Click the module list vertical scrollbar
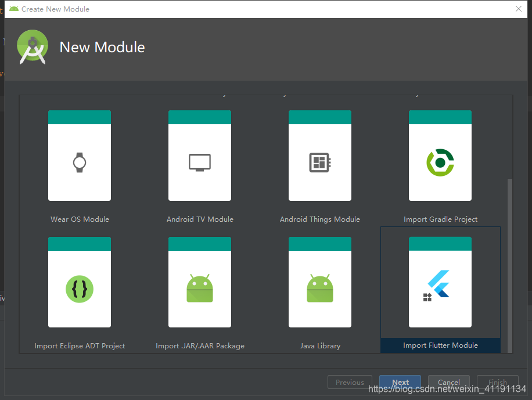The width and height of the screenshot is (532, 400). coord(509,265)
